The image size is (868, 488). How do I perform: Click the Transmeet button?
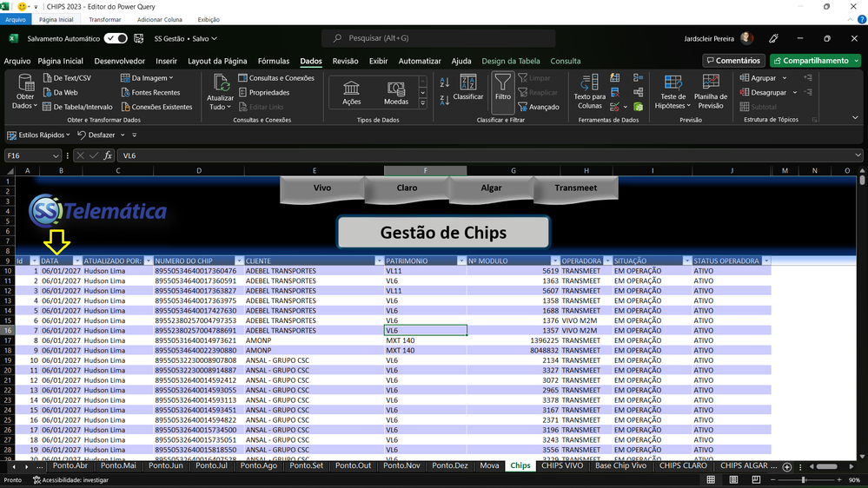point(576,188)
